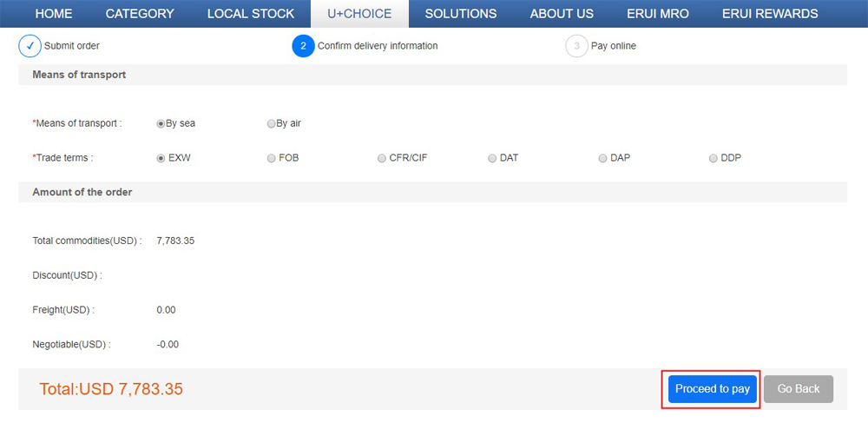Click the Negotiable(USD) label
The width and height of the screenshot is (868, 423).
(x=72, y=345)
